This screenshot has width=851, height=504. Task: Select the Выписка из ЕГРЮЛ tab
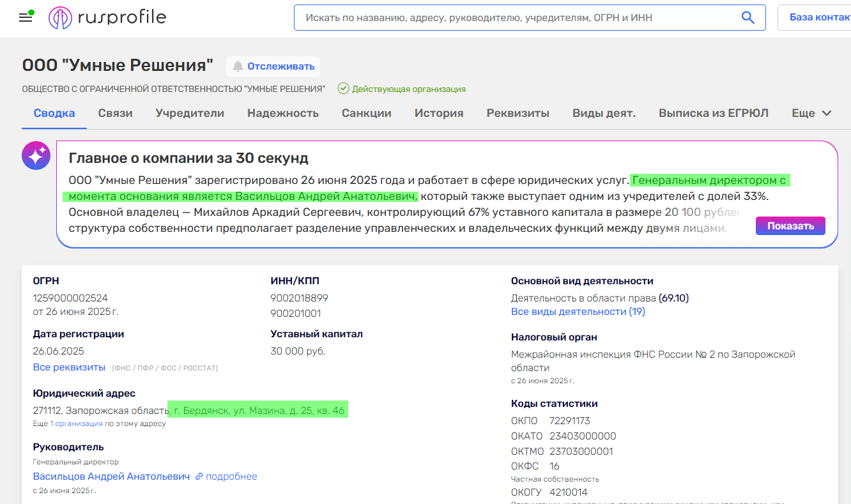pos(714,112)
